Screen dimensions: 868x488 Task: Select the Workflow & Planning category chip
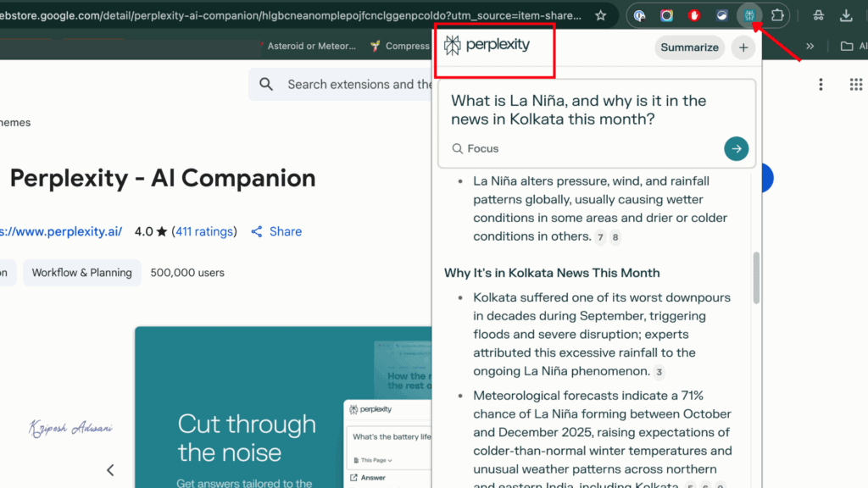(81, 273)
